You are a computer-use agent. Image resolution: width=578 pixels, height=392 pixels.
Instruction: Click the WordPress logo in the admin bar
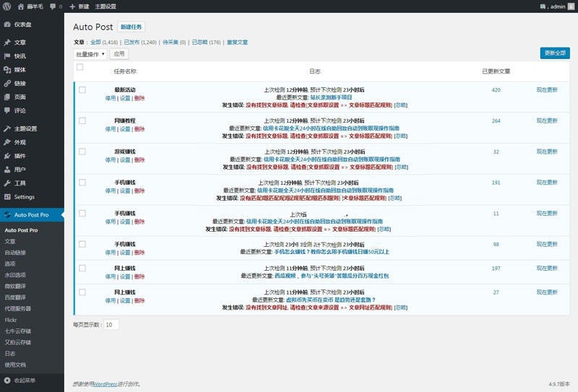tap(7, 6)
